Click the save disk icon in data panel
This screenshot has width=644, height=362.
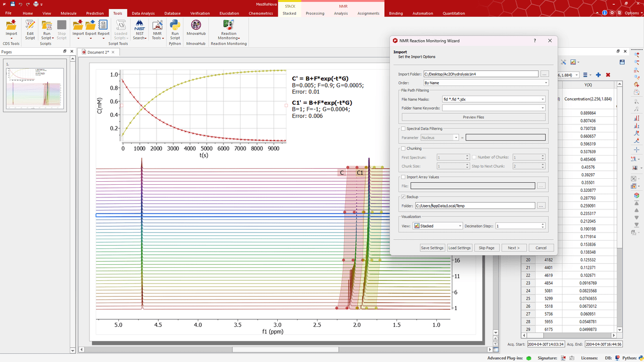tap(622, 62)
